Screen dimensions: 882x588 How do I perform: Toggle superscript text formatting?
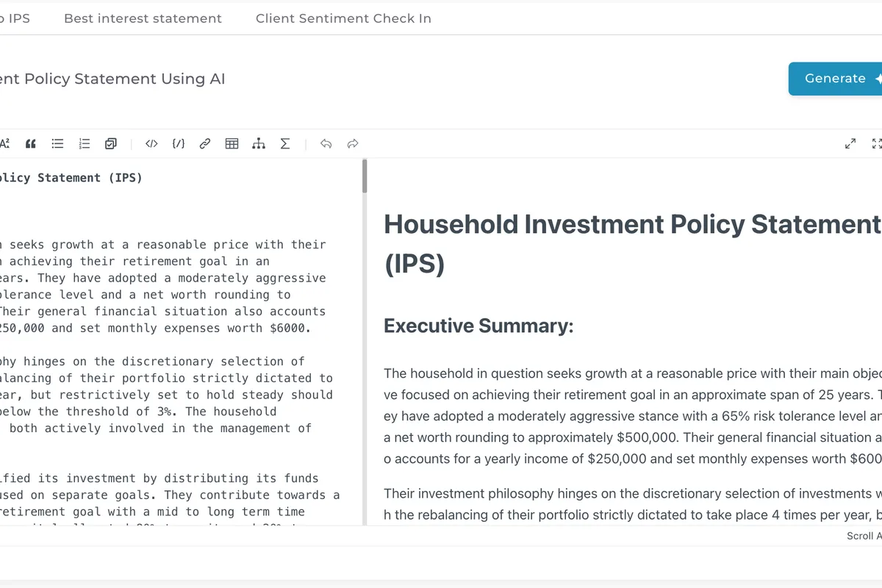4,144
